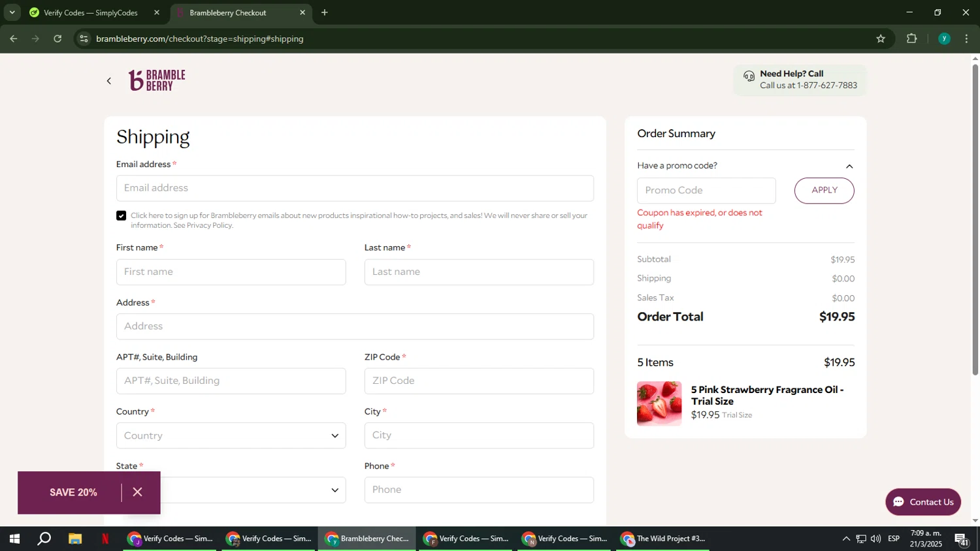980x551 pixels.
Task: Click the back arrow beside Bramble Berry logo
Action: pyautogui.click(x=109, y=81)
